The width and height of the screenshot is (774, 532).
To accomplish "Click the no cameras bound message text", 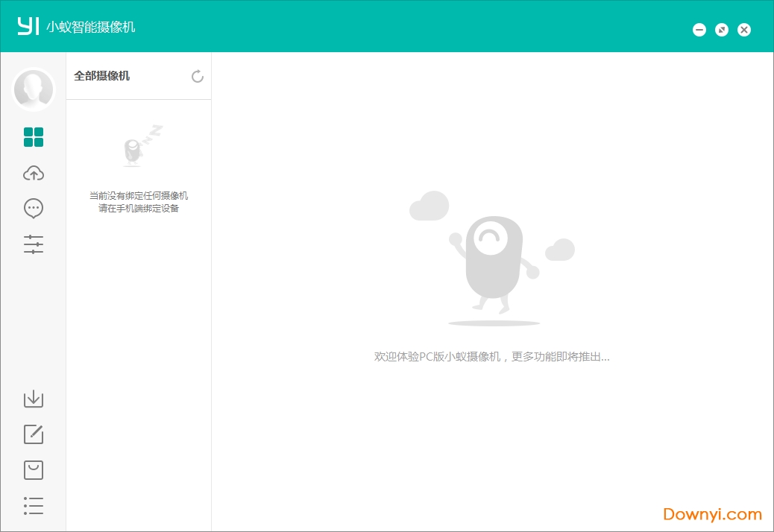I will [139, 202].
